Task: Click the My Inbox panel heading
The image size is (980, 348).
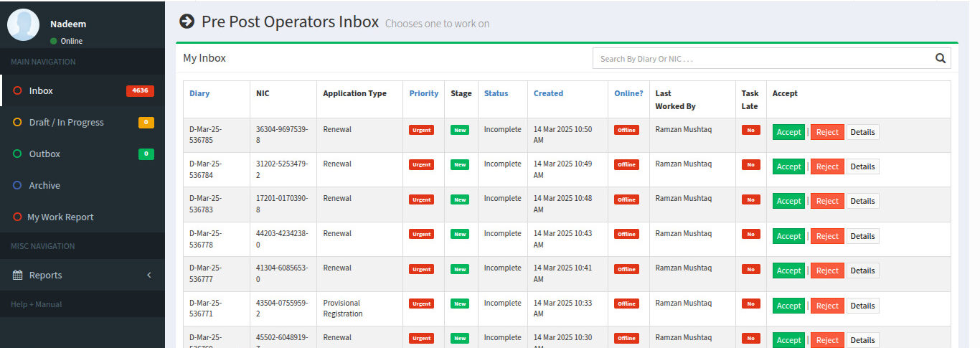Action: pos(204,58)
